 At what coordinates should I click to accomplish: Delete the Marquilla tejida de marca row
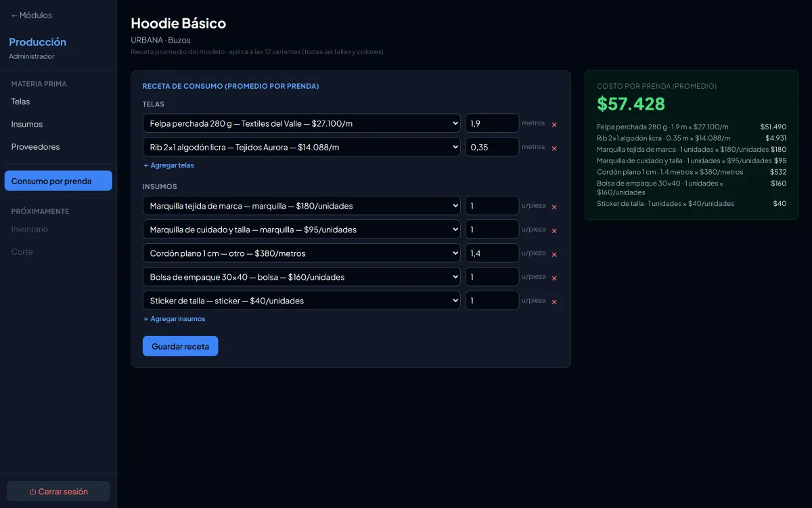(554, 207)
